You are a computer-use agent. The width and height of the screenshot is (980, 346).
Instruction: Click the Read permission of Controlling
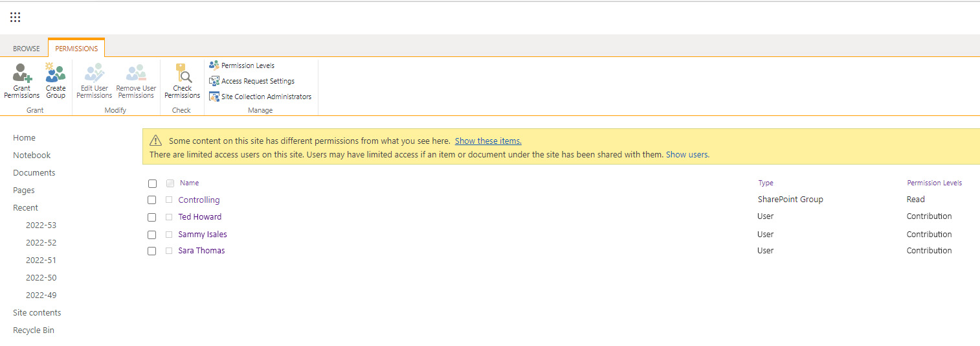click(916, 200)
